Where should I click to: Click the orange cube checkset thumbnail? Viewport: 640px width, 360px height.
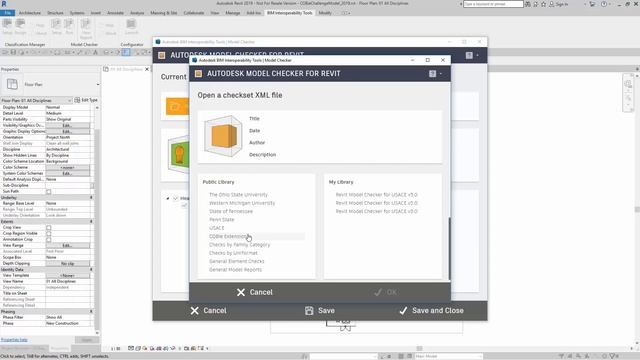(223, 136)
